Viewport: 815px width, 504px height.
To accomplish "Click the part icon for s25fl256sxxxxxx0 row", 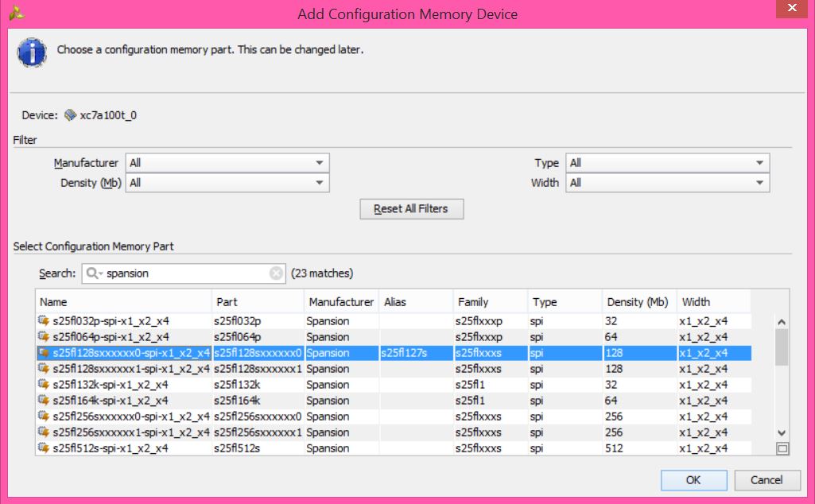I will tap(44, 417).
